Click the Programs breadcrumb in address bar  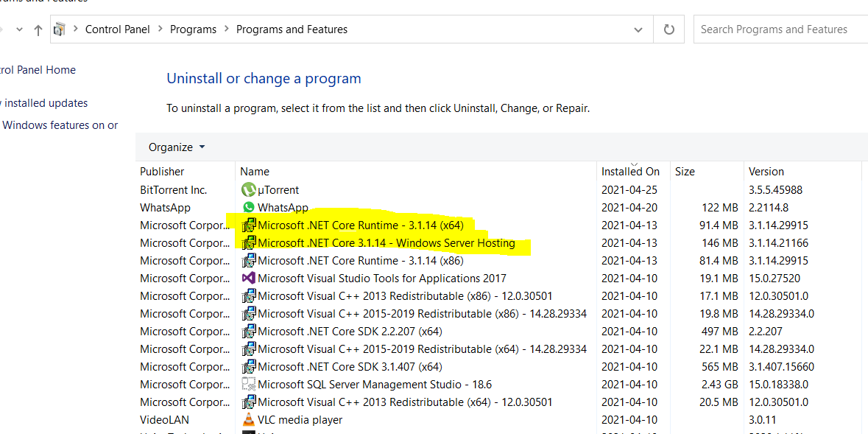point(193,29)
